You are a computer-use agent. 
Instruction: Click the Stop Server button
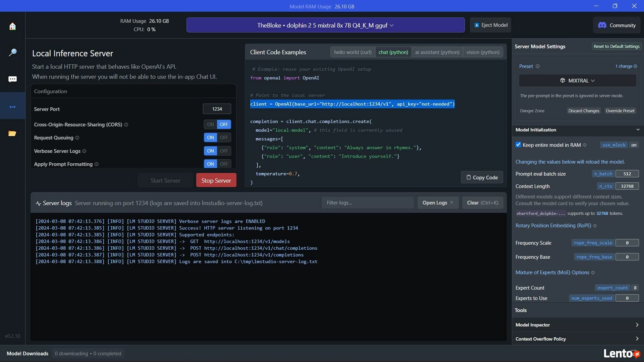[216, 180]
